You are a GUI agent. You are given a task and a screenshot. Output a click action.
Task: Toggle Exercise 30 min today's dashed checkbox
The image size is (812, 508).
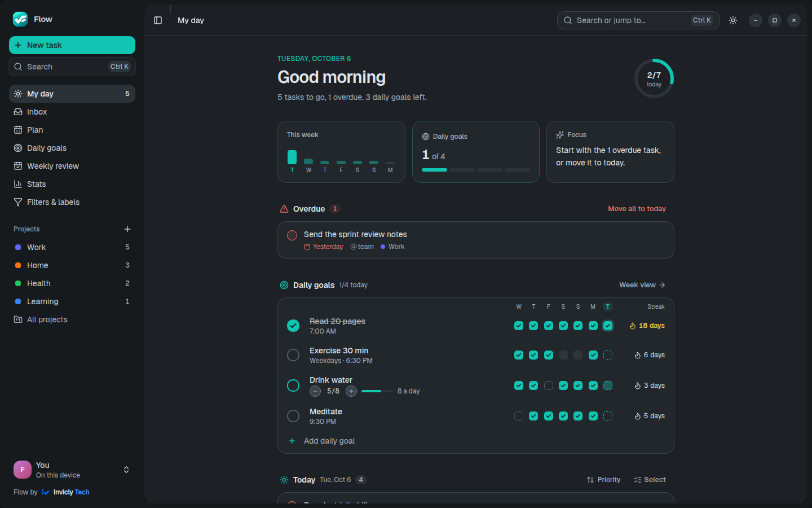coord(608,355)
